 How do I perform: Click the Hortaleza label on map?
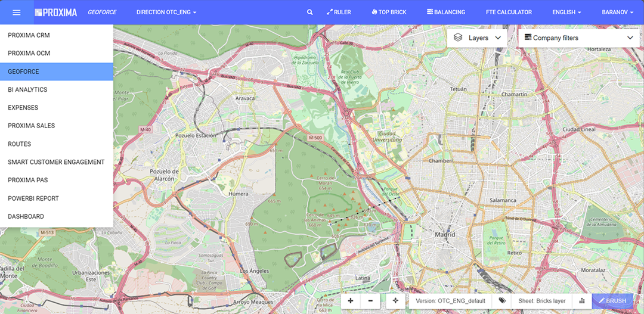[600, 49]
